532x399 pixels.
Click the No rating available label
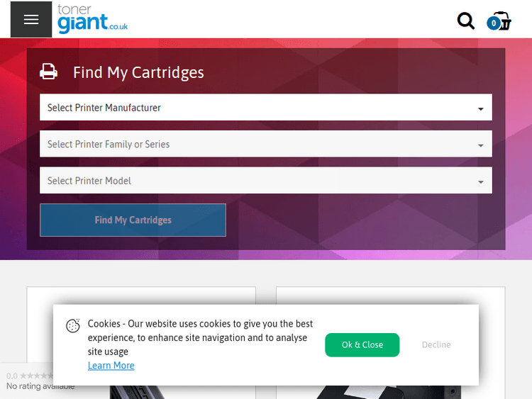[40, 386]
